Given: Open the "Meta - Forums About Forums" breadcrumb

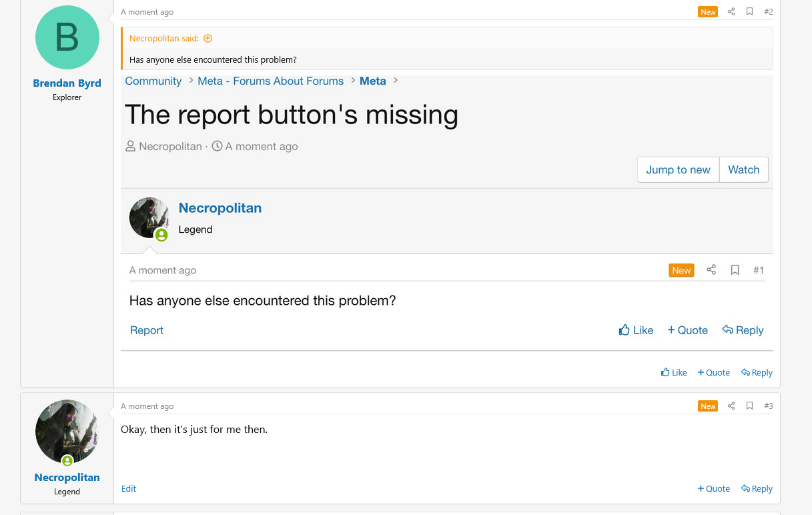Looking at the screenshot, I should coord(270,81).
